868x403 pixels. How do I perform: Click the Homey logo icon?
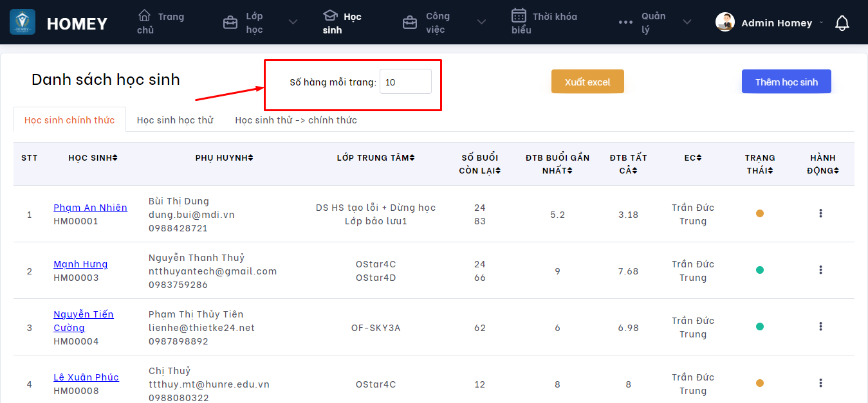[x=23, y=22]
